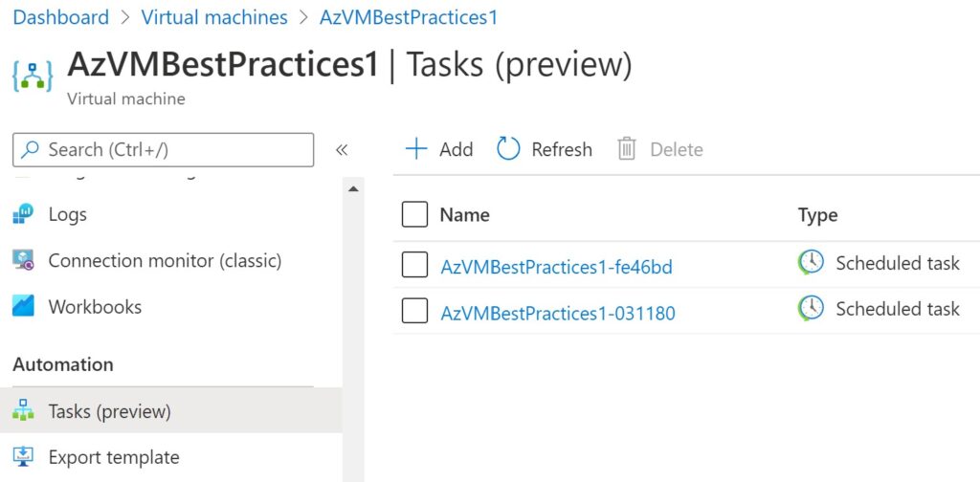Click the AzVMBestPractices1 logic app header icon

[x=33, y=76]
